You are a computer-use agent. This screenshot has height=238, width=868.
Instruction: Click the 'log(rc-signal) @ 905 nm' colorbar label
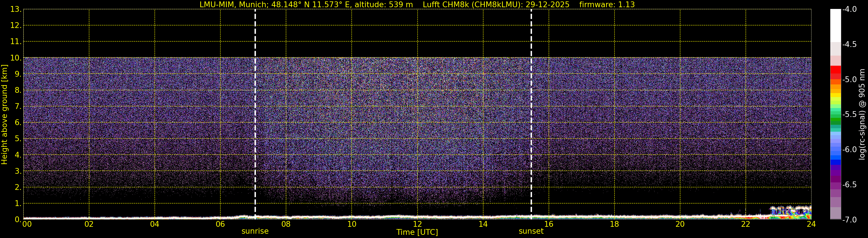[x=862, y=115]
